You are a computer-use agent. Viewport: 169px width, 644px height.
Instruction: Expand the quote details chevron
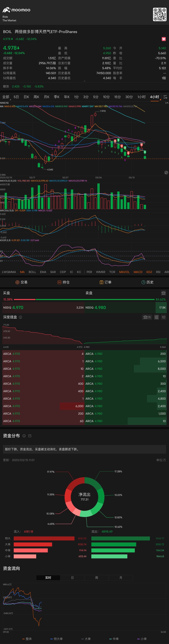click(x=84, y=81)
